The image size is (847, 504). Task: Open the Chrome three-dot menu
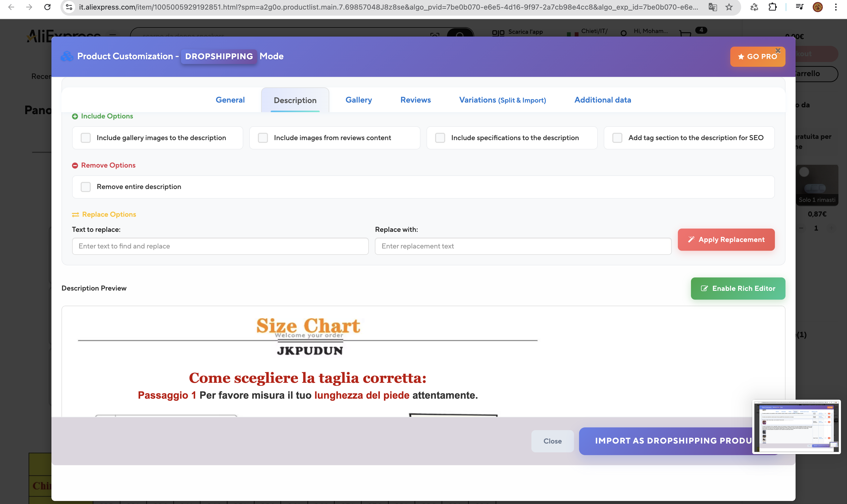[835, 7]
